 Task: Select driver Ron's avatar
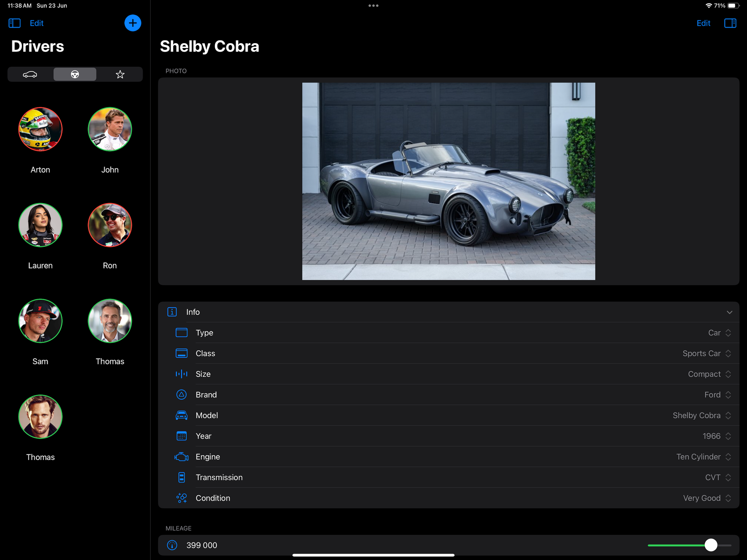(110, 225)
